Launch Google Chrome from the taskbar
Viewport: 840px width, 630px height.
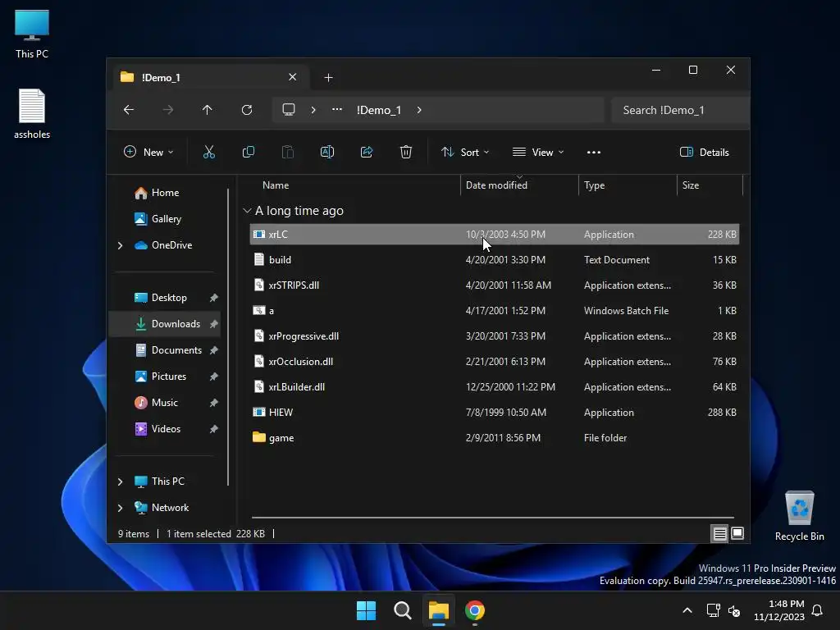point(475,610)
